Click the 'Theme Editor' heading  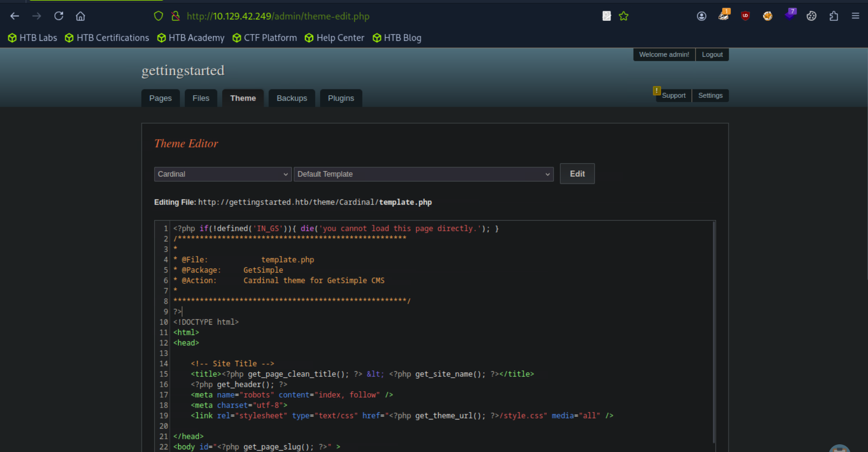186,144
